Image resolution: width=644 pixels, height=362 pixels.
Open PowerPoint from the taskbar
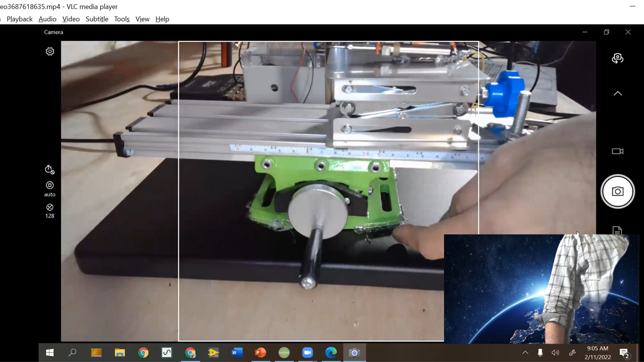tap(261, 353)
